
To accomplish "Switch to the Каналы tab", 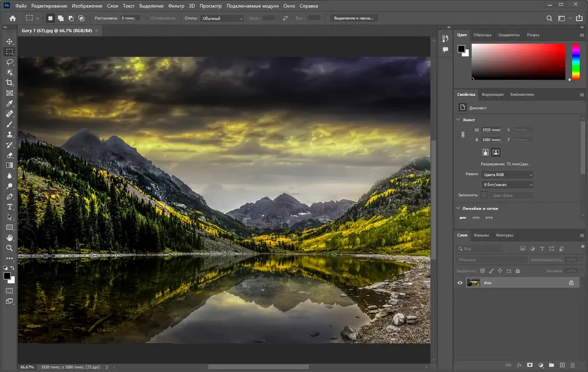I will click(481, 235).
